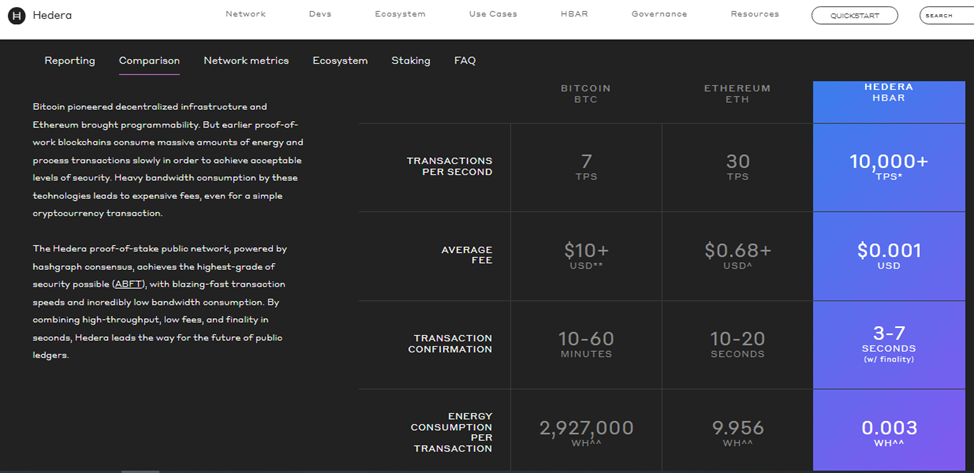
Task: Open the Resources menu
Action: [754, 14]
